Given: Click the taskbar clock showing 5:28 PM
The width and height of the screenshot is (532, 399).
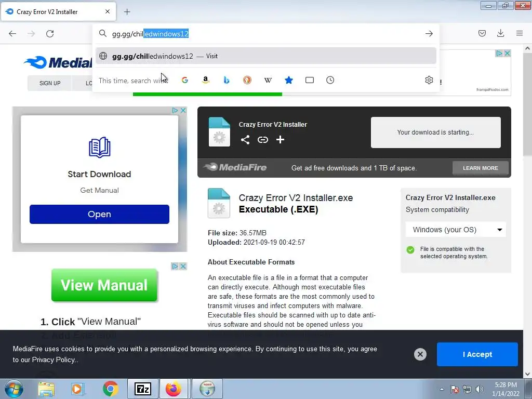Looking at the screenshot, I should (x=506, y=389).
